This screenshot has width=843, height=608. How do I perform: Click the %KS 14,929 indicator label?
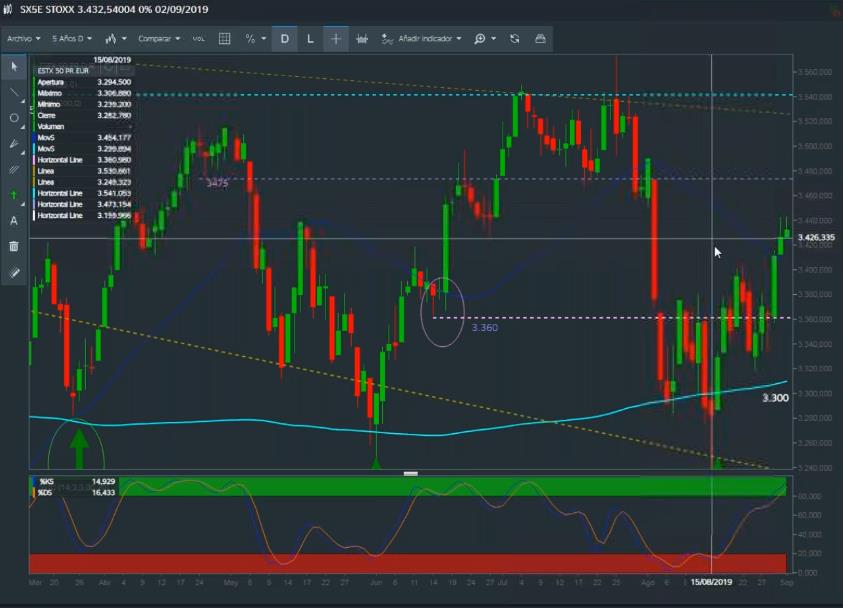pyautogui.click(x=74, y=482)
